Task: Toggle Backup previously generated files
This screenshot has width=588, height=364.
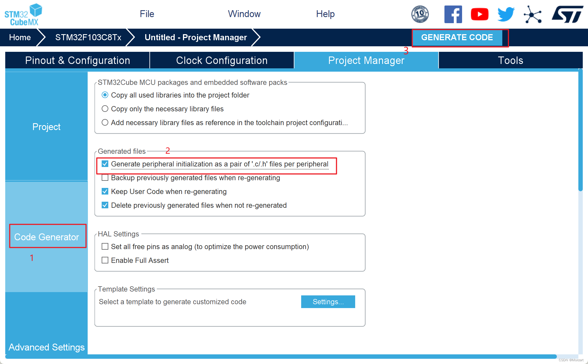Action: click(x=105, y=178)
